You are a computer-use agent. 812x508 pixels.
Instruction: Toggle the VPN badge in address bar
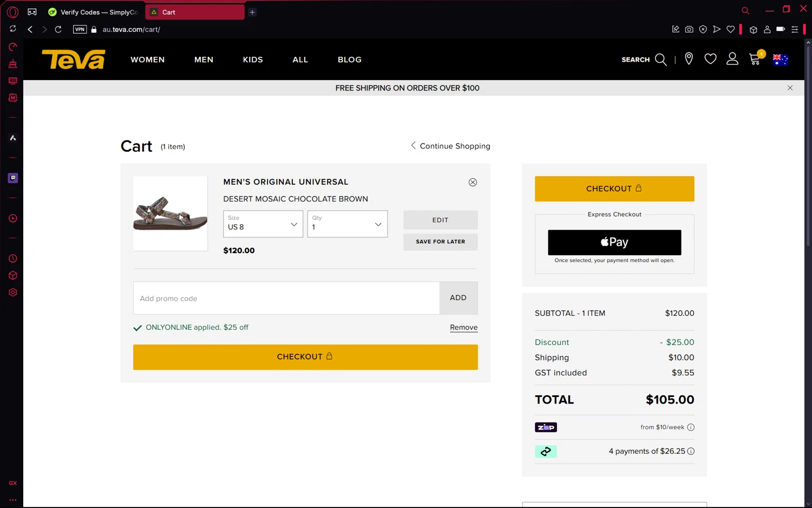pos(80,29)
